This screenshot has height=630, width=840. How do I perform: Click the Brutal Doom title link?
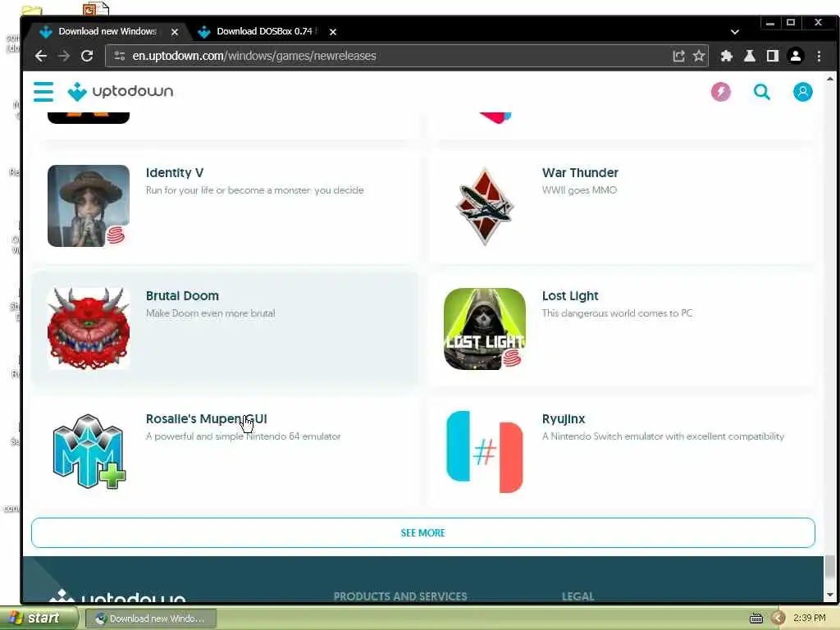[182, 295]
